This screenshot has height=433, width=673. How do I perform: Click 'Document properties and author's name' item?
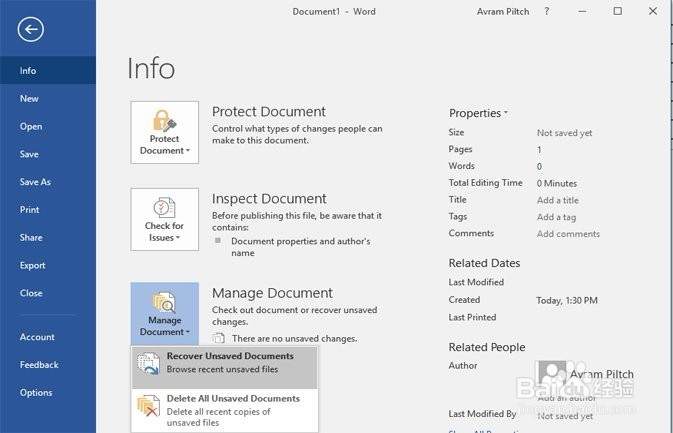point(300,247)
